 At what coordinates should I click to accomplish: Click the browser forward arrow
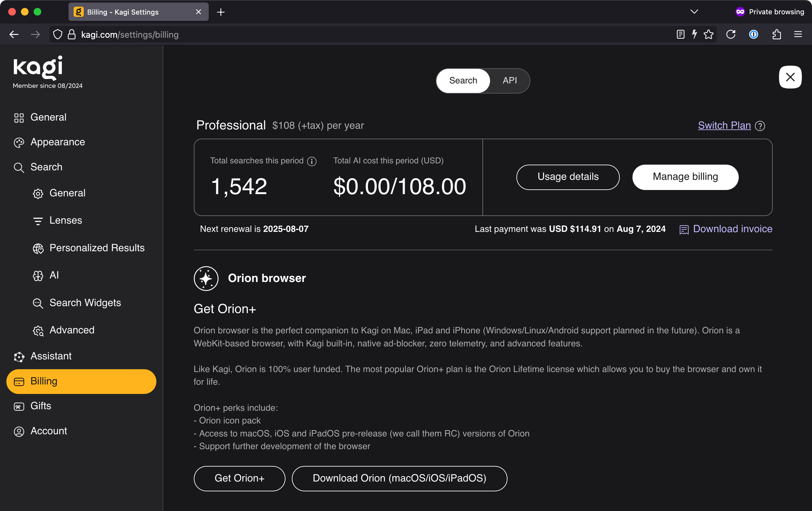coord(35,34)
